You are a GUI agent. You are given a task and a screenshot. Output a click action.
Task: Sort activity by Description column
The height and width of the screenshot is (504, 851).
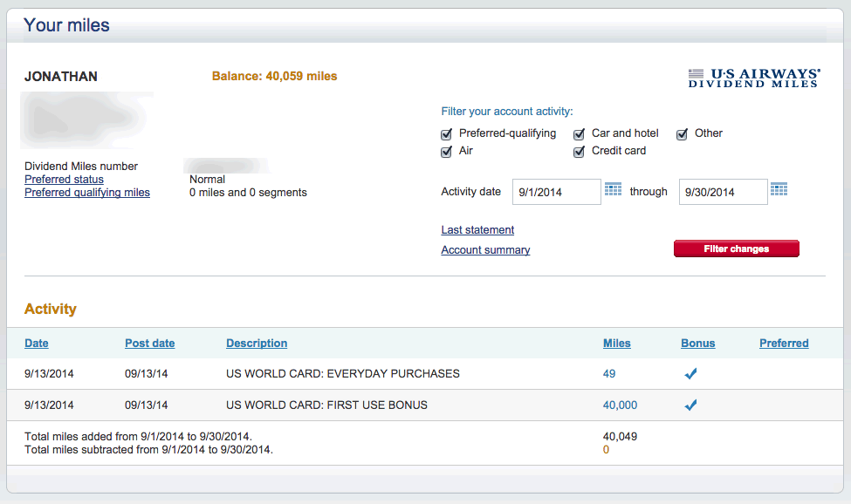point(257,343)
